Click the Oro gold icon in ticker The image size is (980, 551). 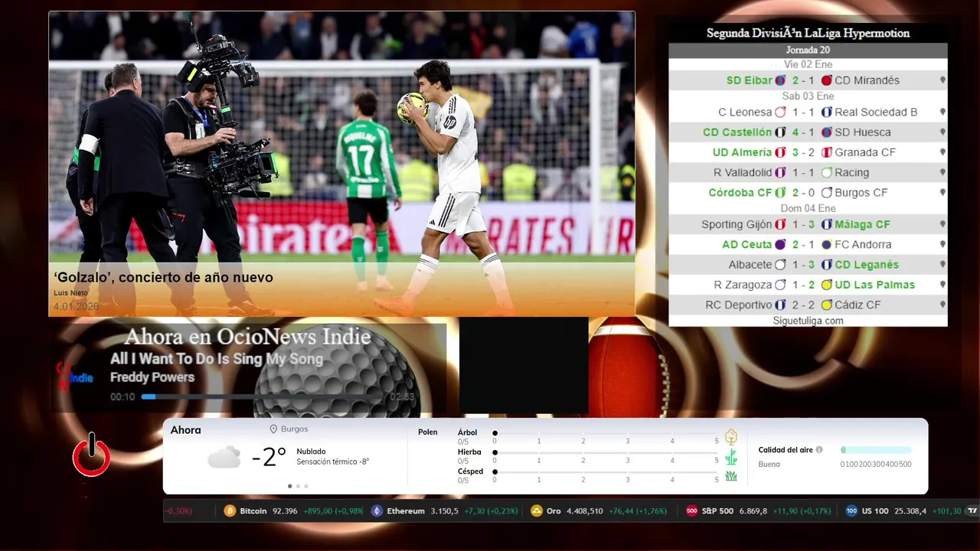537,511
